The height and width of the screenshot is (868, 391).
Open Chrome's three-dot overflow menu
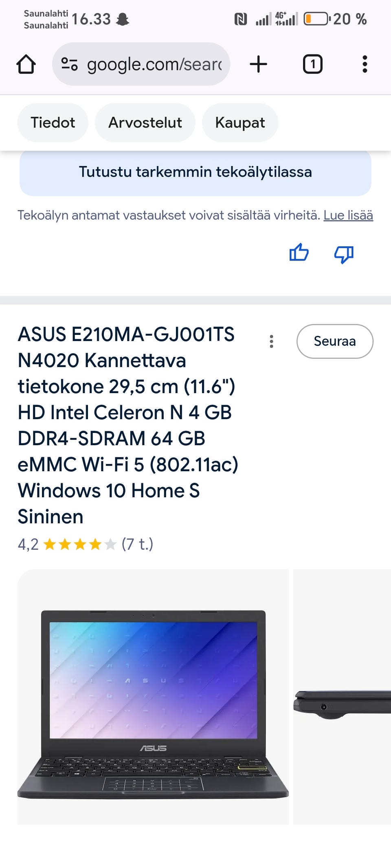click(x=365, y=64)
